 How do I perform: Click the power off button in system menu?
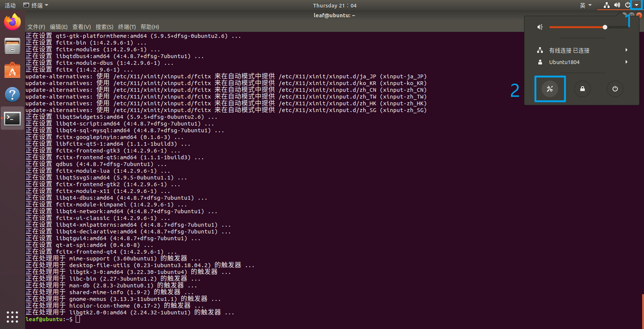(x=615, y=89)
